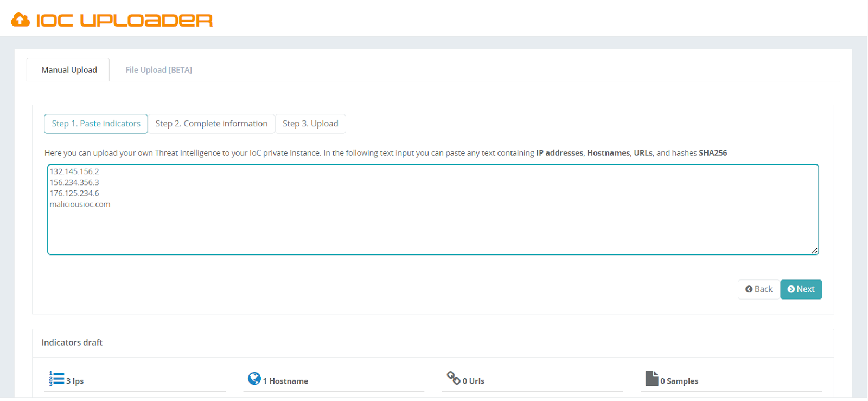Click the orange cloud upload logo icon

pyautogui.click(x=21, y=20)
